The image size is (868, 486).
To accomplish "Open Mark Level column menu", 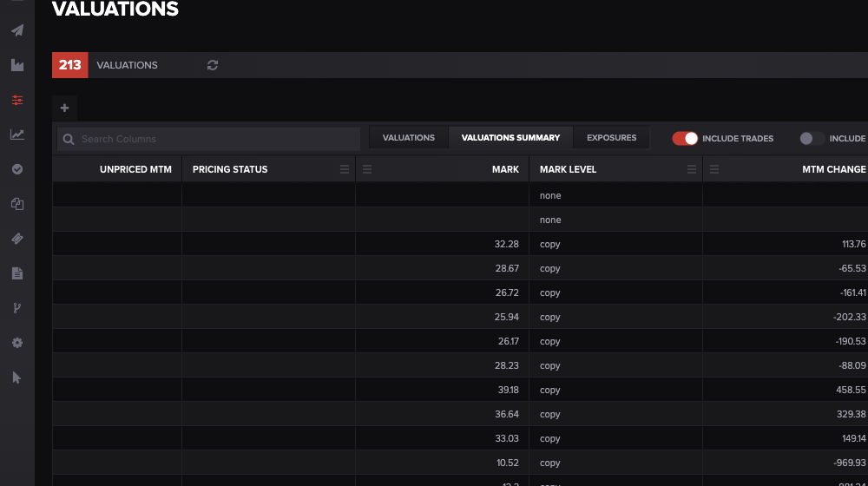I will click(692, 169).
